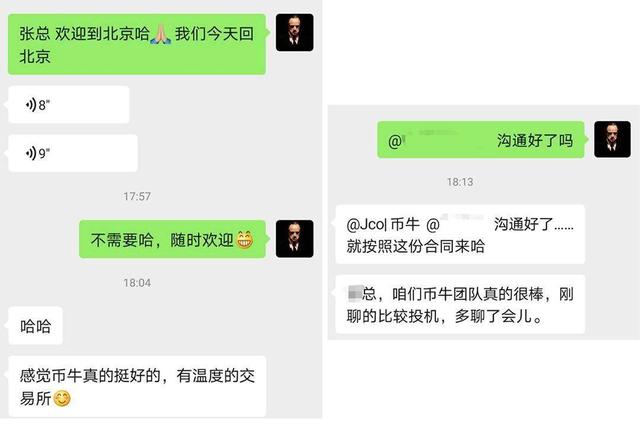640x444 pixels.
Task: Click the 18:04 timestamp label
Action: (137, 283)
